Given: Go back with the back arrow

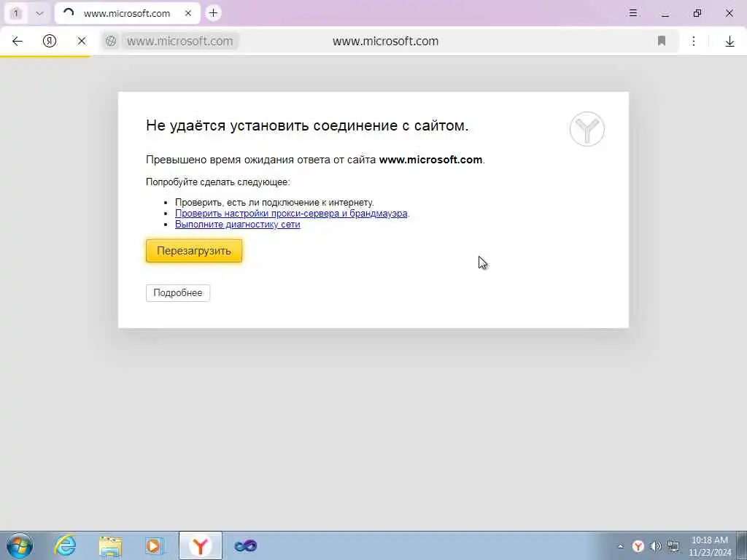Looking at the screenshot, I should [x=18, y=42].
